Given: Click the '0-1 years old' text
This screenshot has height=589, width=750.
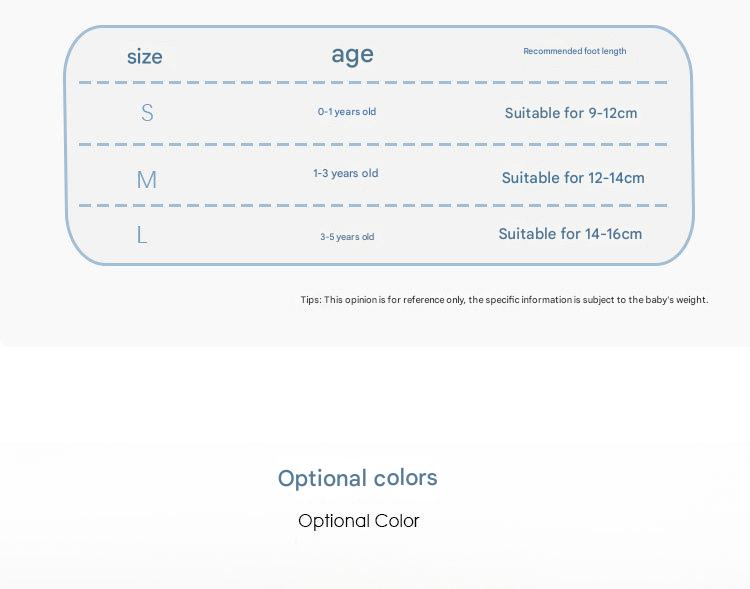Looking at the screenshot, I should click(347, 112).
